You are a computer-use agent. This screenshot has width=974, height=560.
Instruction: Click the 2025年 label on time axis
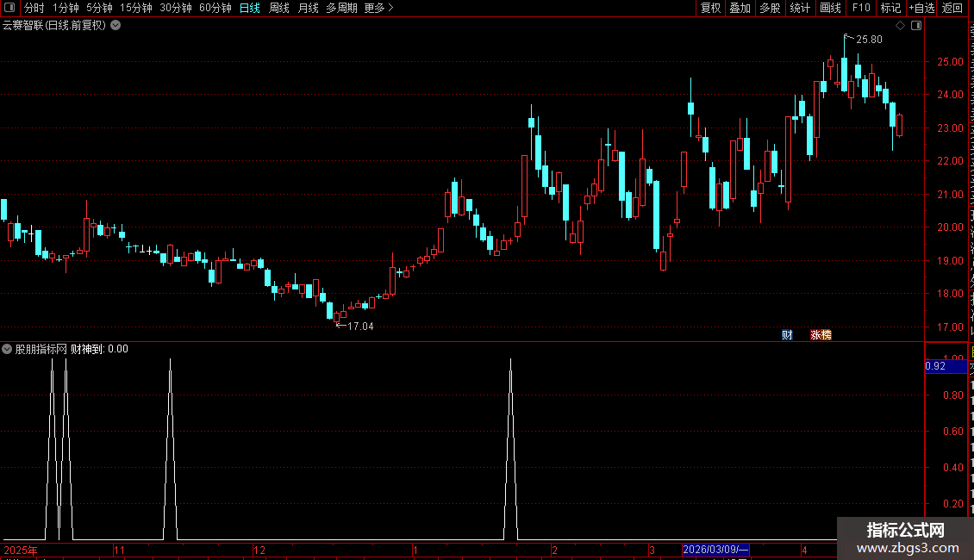coord(21,550)
